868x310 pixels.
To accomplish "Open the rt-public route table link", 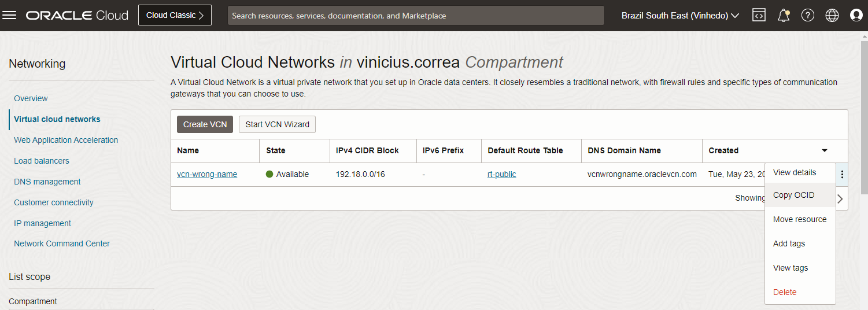I will (x=501, y=174).
